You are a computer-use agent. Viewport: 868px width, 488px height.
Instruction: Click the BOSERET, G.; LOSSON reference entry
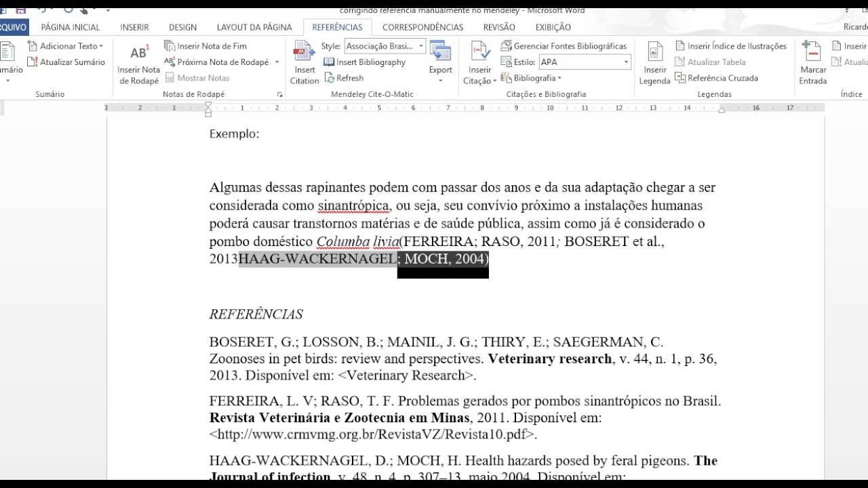point(463,359)
